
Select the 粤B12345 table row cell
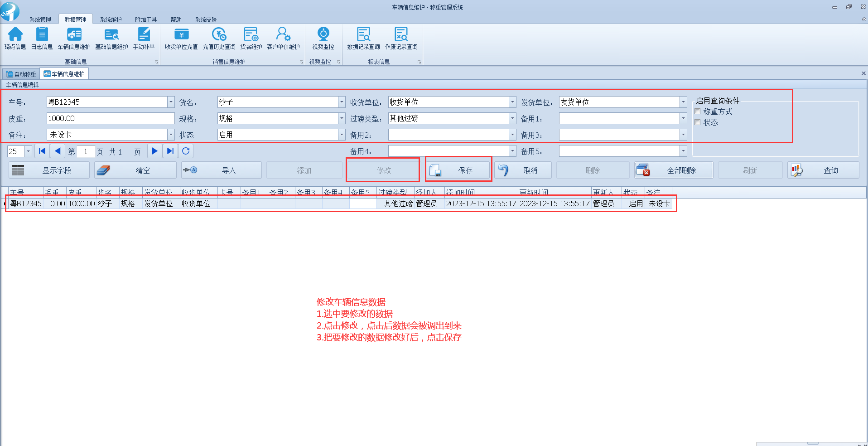pos(26,204)
